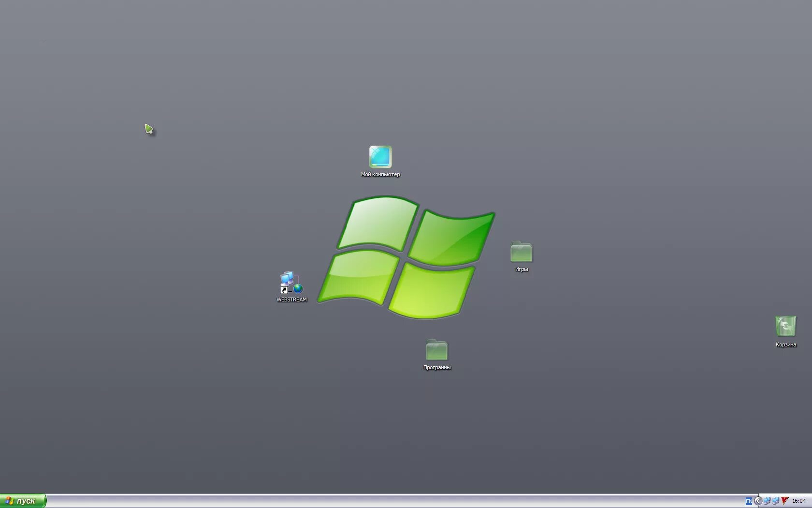The width and height of the screenshot is (812, 508).
Task: Select the Программы folder icon
Action: tap(436, 350)
